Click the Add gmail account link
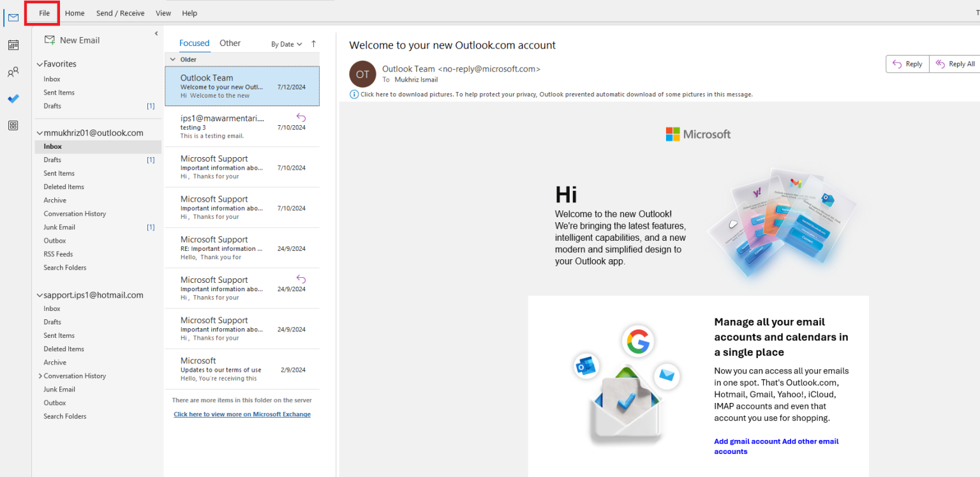The image size is (980, 477). (745, 441)
